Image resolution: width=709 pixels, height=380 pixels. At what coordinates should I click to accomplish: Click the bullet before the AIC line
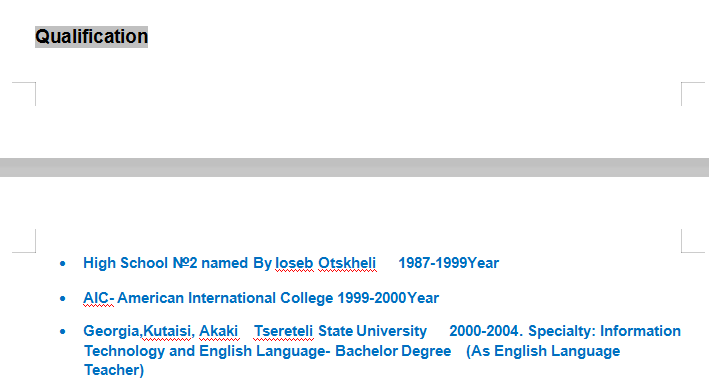point(62,298)
